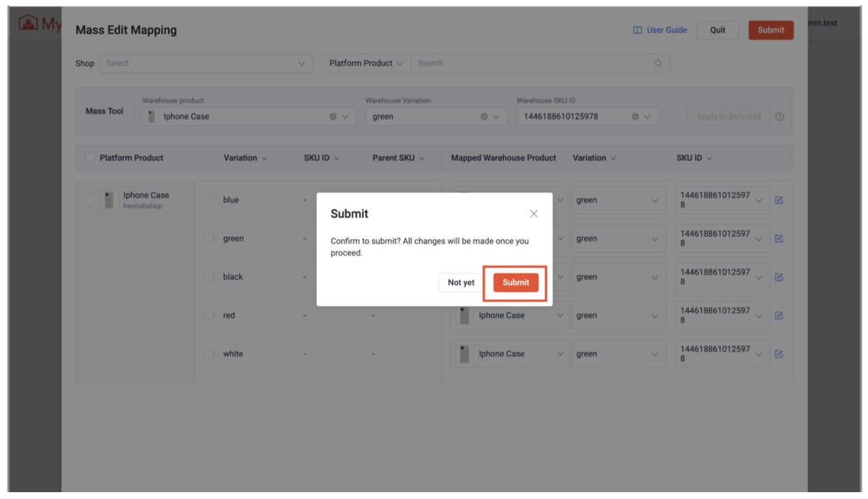Open the mapped SKU ID dropdown in the red row
Image resolution: width=868 pixels, height=499 pixels.
723,315
